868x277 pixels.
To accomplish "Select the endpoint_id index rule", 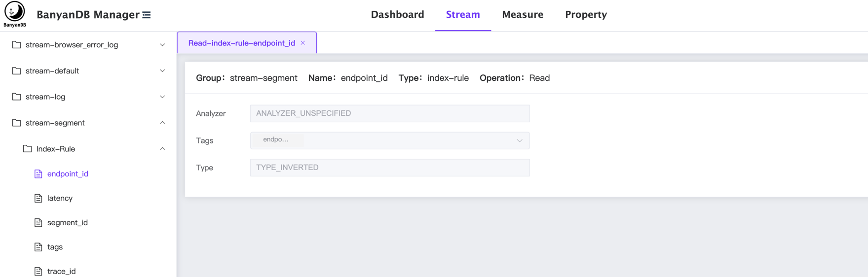I will click(68, 174).
